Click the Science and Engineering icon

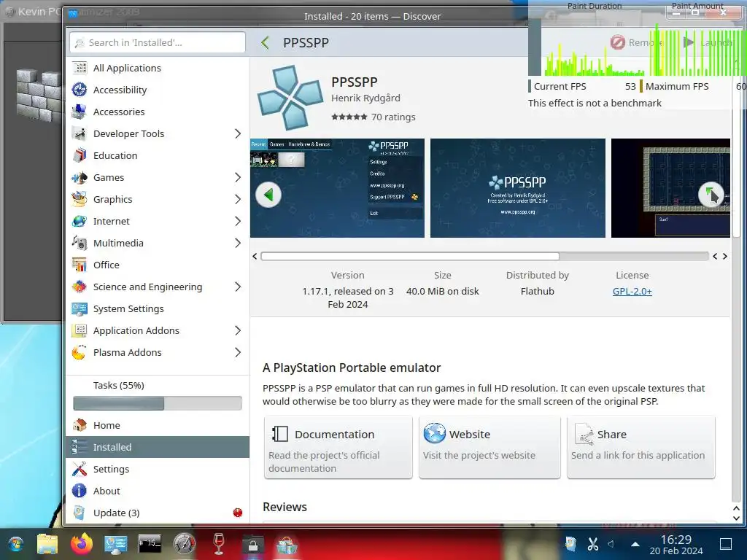coord(80,287)
